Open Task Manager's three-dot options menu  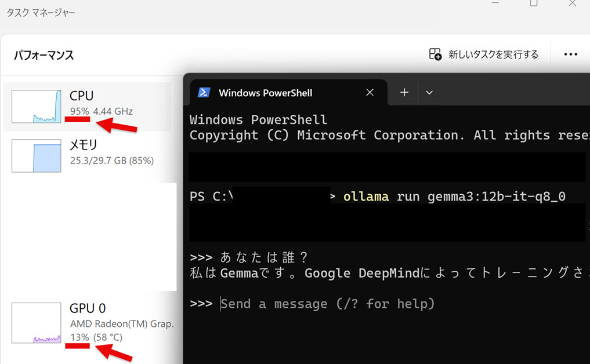click(570, 54)
